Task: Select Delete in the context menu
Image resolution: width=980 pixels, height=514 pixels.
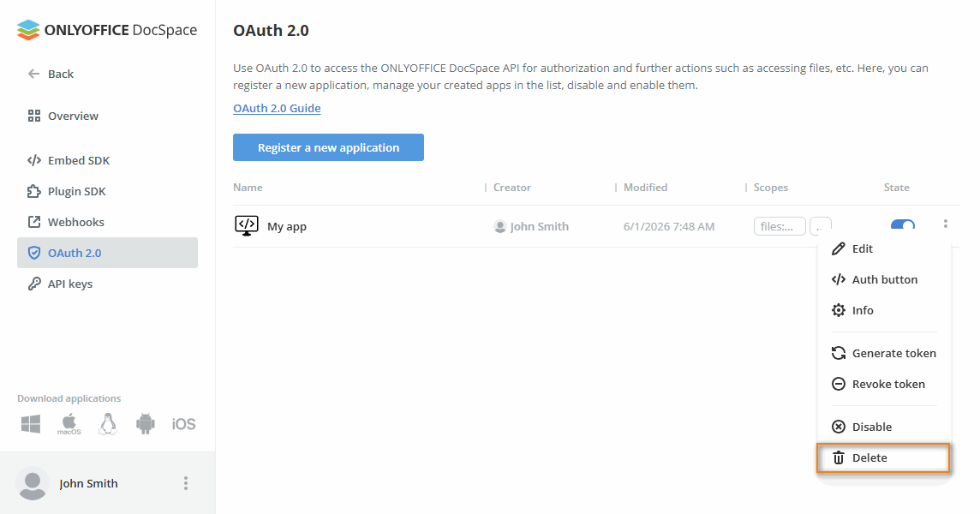Action: coord(884,457)
